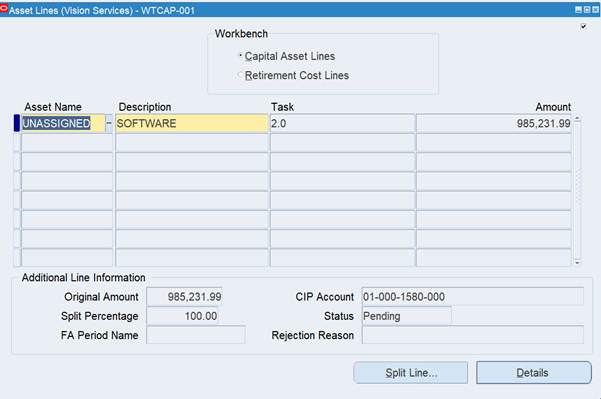
Task: Click the Task column header
Action: [x=282, y=107]
